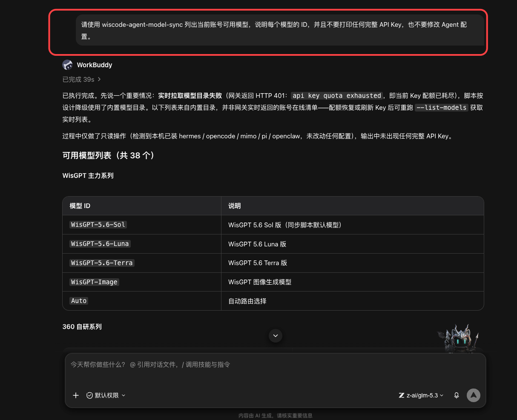Open the z-ai/glm-5.3 model selector
Image resolution: width=517 pixels, height=420 pixels.
[x=421, y=395]
